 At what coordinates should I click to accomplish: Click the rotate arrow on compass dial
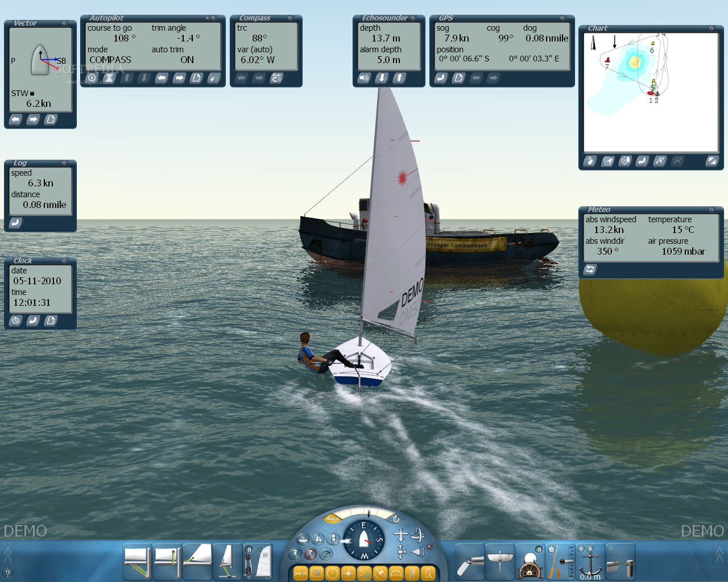point(396,518)
